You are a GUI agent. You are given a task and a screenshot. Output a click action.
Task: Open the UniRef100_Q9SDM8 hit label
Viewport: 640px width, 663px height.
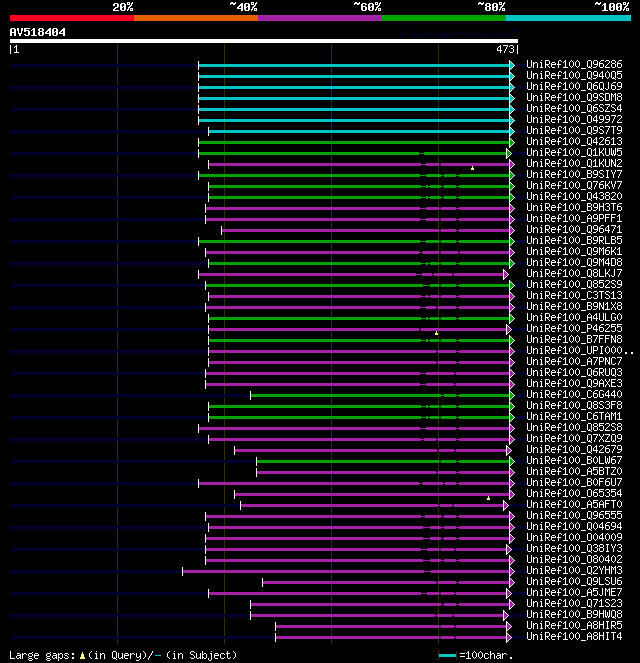click(574, 97)
